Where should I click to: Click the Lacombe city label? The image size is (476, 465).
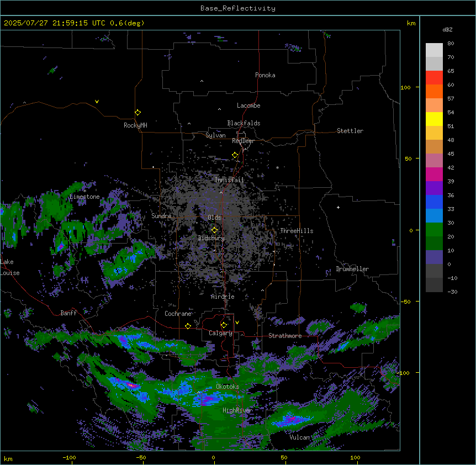[248, 105]
